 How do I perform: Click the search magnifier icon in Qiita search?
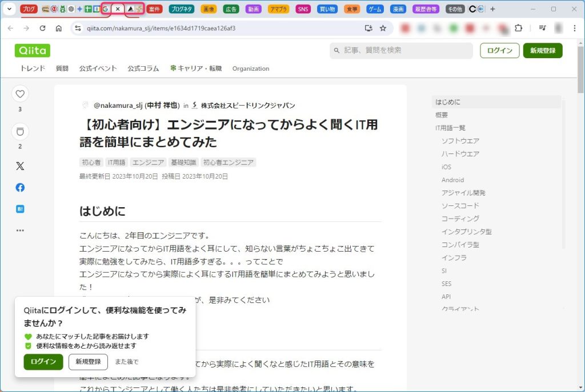[x=337, y=50]
